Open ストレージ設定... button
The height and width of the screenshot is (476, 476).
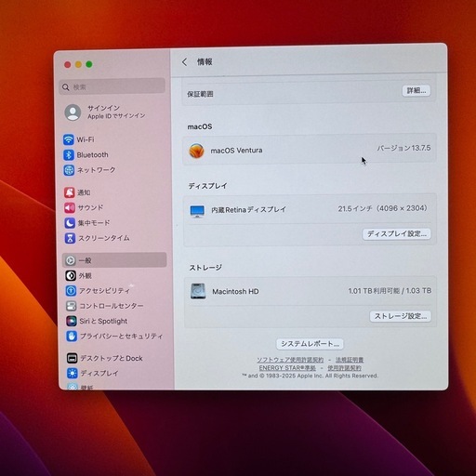401,316
